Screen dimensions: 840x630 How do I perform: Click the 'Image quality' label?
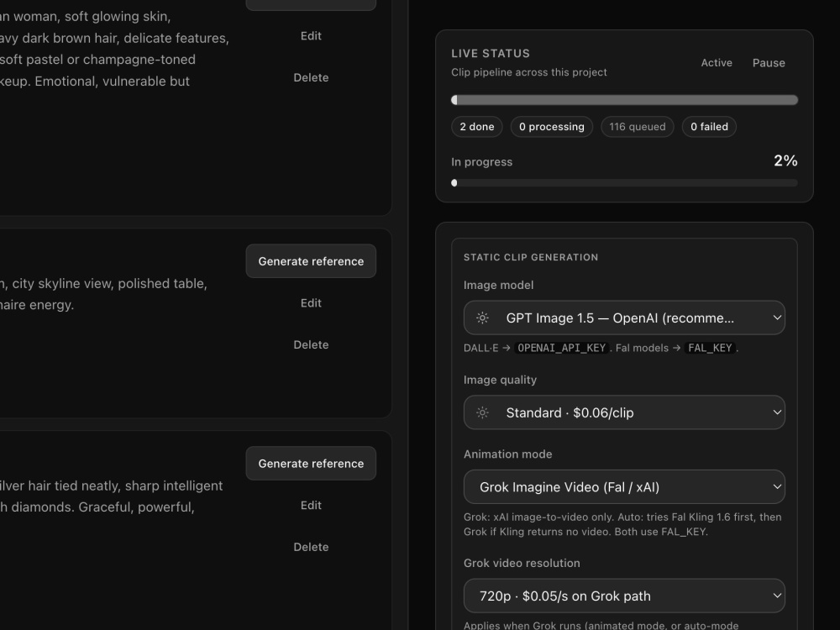click(x=500, y=380)
